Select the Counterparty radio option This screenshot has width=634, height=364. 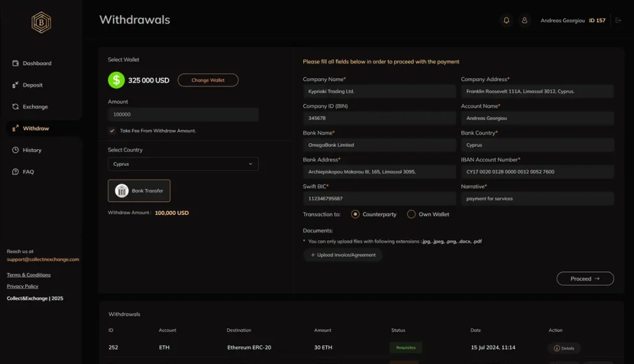[x=355, y=214]
